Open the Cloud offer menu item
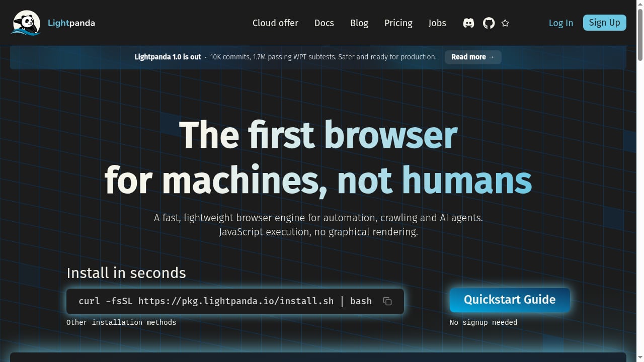The height and width of the screenshot is (362, 644). pyautogui.click(x=275, y=23)
